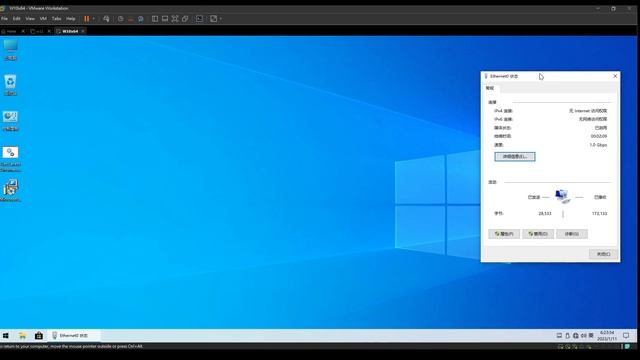The image size is (640, 360).
Task: Open the VM menu
Action: [x=43, y=19]
